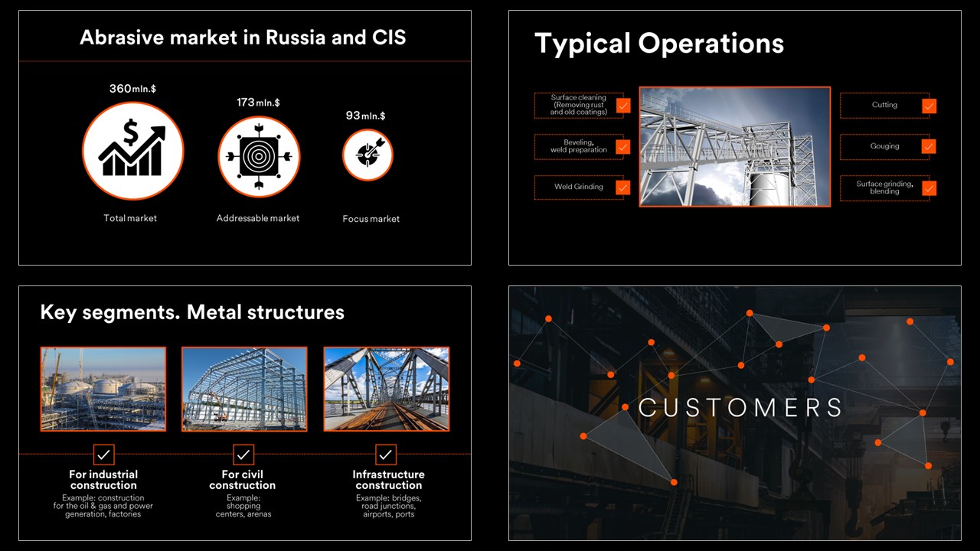The height and width of the screenshot is (551, 980).
Task: Click the 'Infrastructure construction' heading
Action: [388, 480]
